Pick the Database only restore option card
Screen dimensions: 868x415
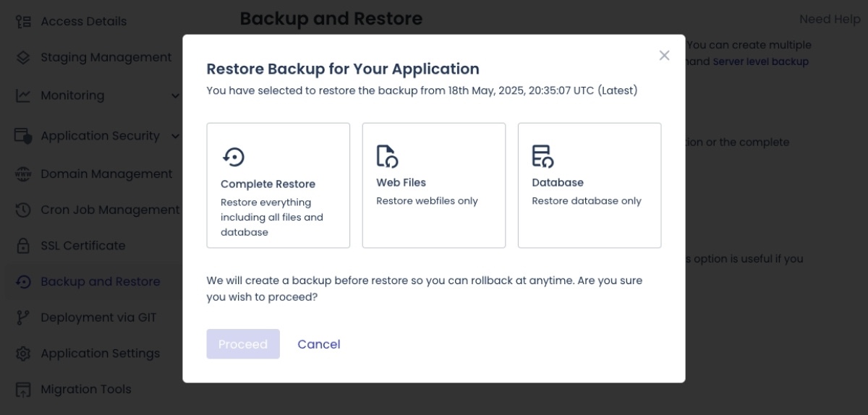(x=589, y=185)
